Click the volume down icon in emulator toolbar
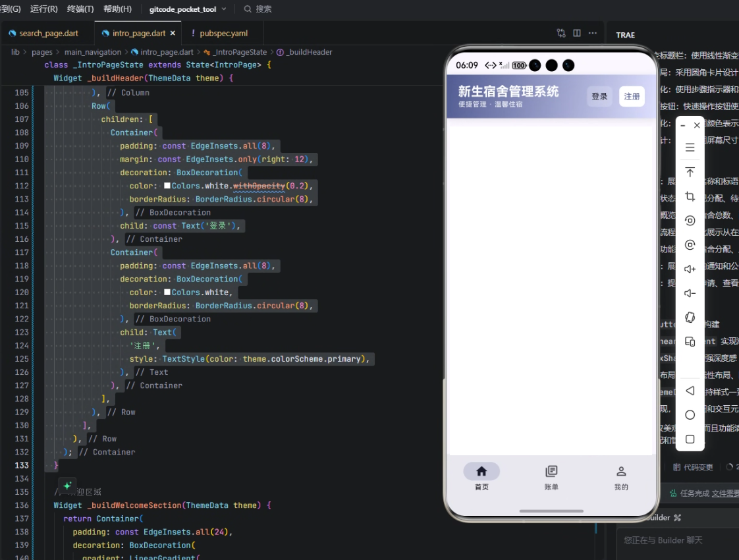The width and height of the screenshot is (739, 560). point(690,293)
